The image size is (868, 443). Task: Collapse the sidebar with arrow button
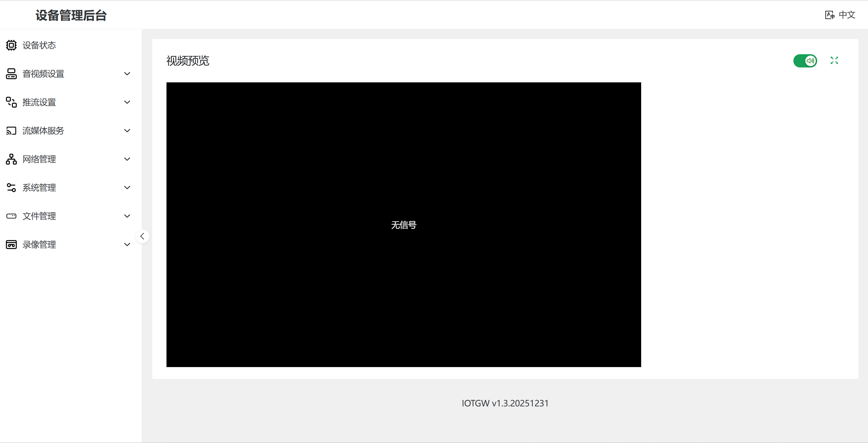point(142,236)
